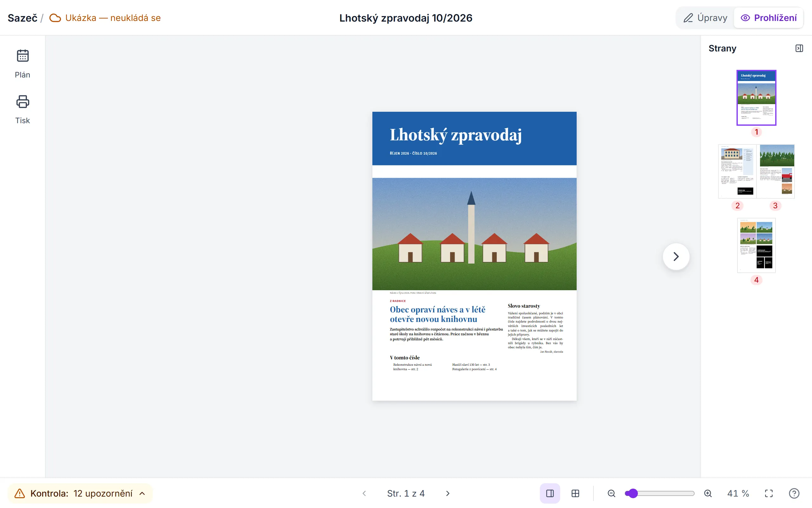Viewport: 812px width, 508px height.
Task: Zoom out with the minus magnifier
Action: (611, 493)
